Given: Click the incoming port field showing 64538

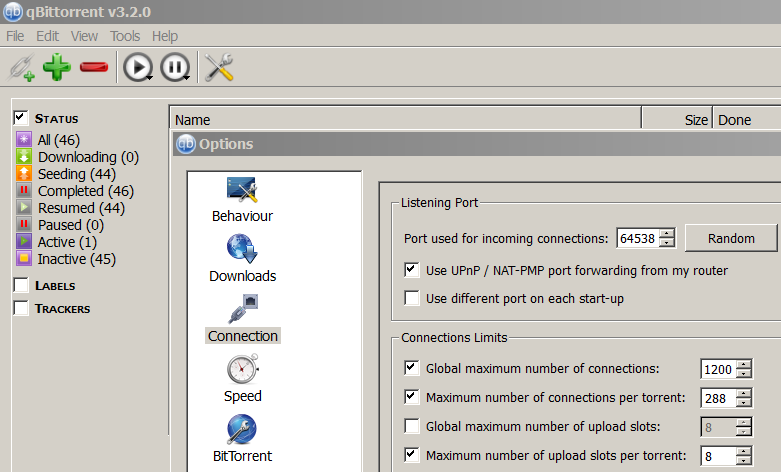Looking at the screenshot, I should (638, 238).
